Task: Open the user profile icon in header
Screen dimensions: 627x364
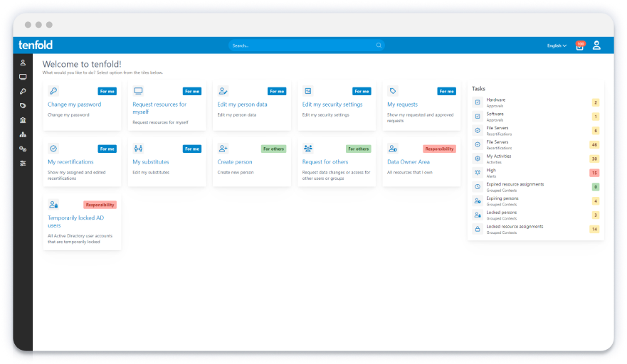Action: click(x=596, y=45)
